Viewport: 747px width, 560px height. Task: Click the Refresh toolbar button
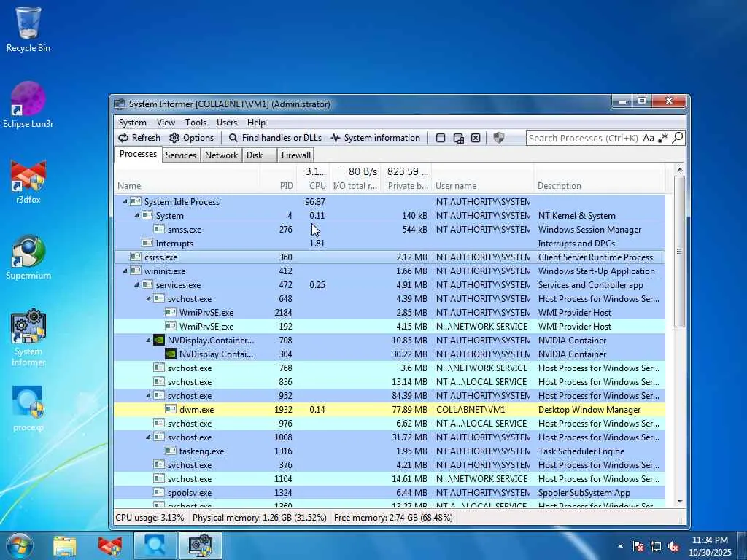click(x=139, y=138)
